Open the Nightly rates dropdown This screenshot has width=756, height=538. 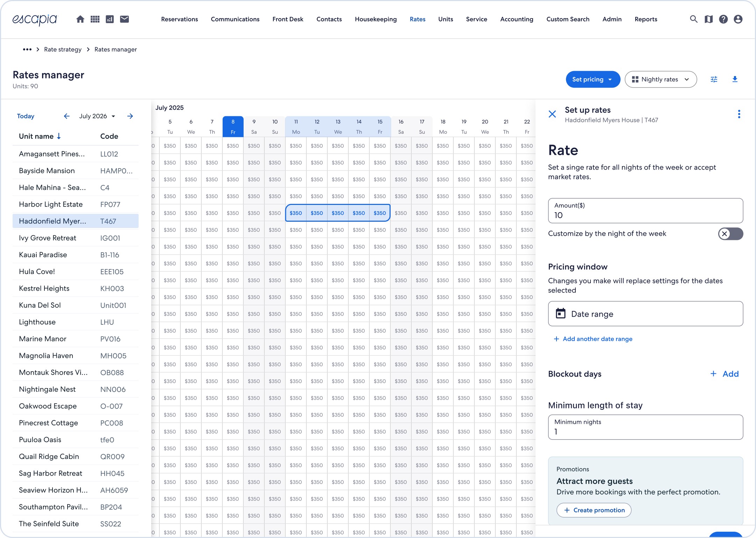tap(660, 80)
